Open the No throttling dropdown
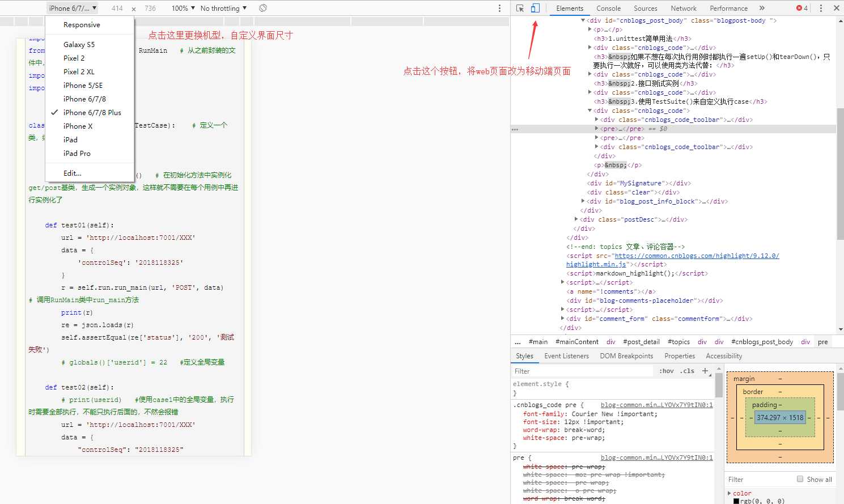This screenshot has width=844, height=504. click(223, 8)
